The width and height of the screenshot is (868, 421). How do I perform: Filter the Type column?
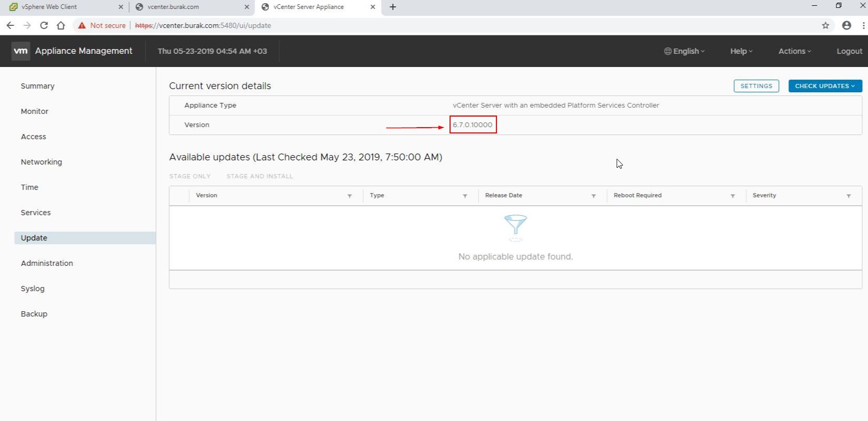(465, 196)
